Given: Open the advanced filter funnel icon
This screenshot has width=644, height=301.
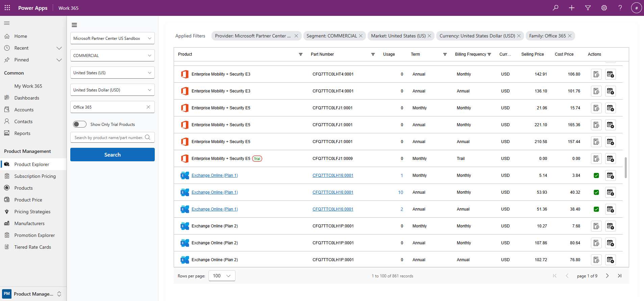Looking at the screenshot, I should [x=588, y=8].
